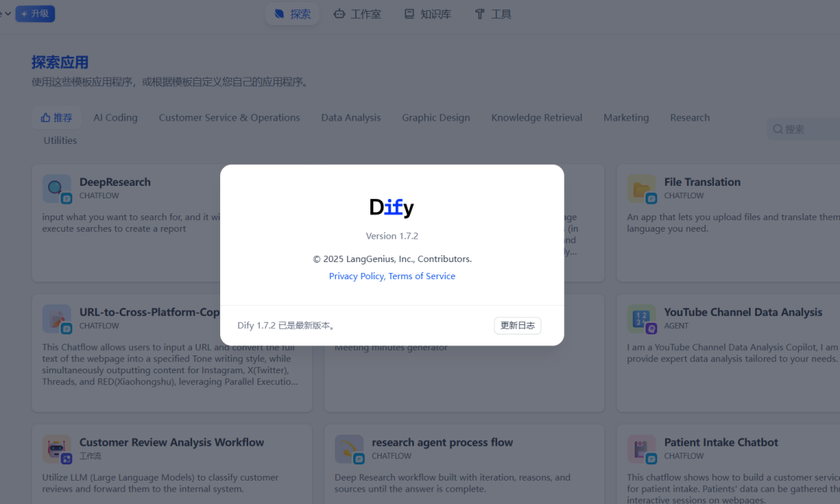Click the research agent process flow icon

[x=348, y=449]
